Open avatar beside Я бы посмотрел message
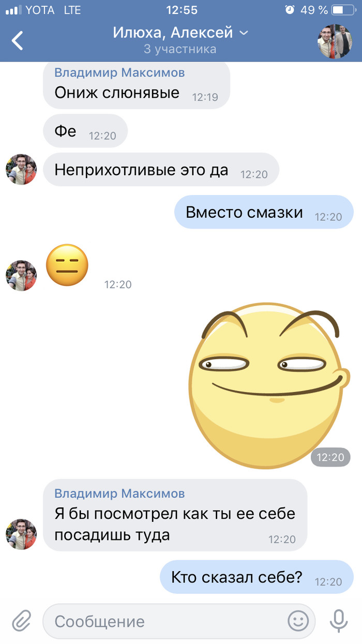Screen dimensions: 362x644 (21, 534)
